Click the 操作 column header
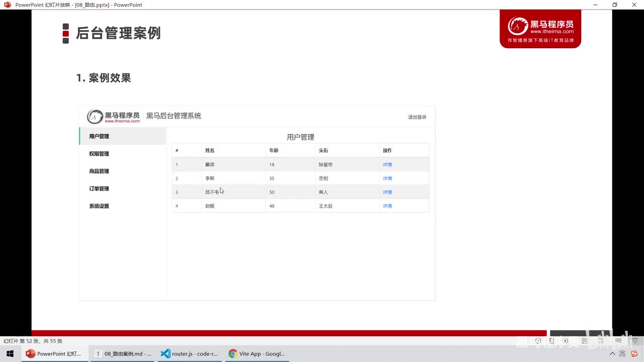This screenshot has width=644, height=362. point(387,150)
